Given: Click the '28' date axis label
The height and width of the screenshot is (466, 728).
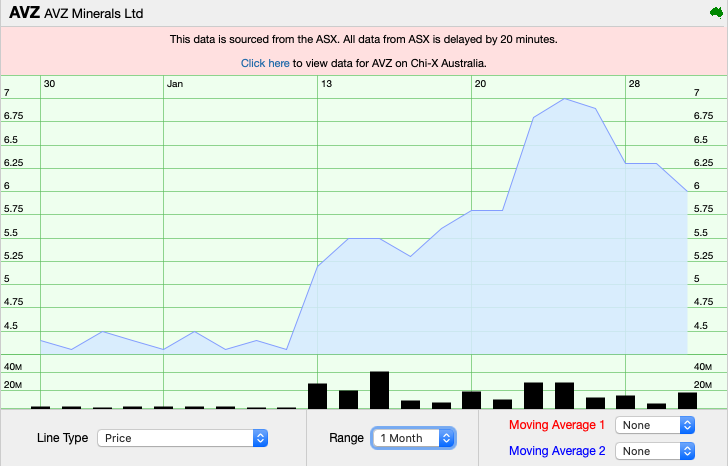Looking at the screenshot, I should [634, 84].
